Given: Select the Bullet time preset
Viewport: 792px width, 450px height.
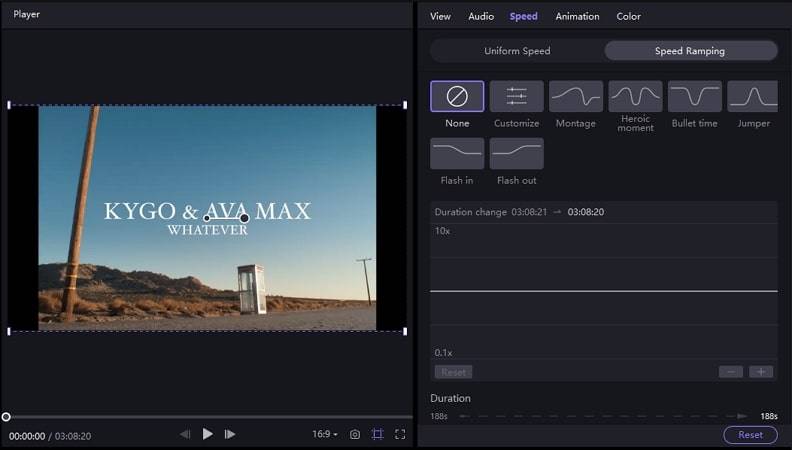Looking at the screenshot, I should 695,97.
